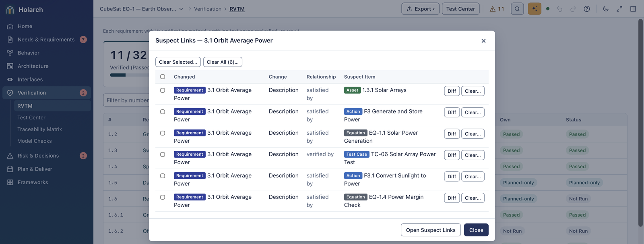Open Plan & Deliver section
Viewport: 644px width, 244px height.
coord(35,169)
